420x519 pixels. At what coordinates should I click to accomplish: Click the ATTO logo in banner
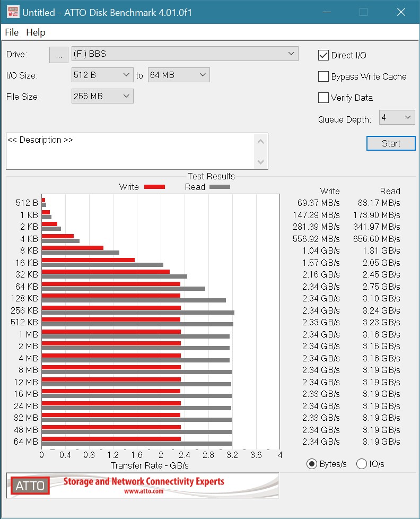click(30, 486)
